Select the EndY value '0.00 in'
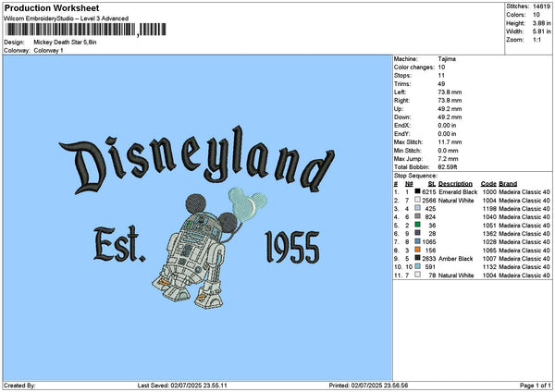Image resolution: width=555 pixels, height=392 pixels. 447,134
